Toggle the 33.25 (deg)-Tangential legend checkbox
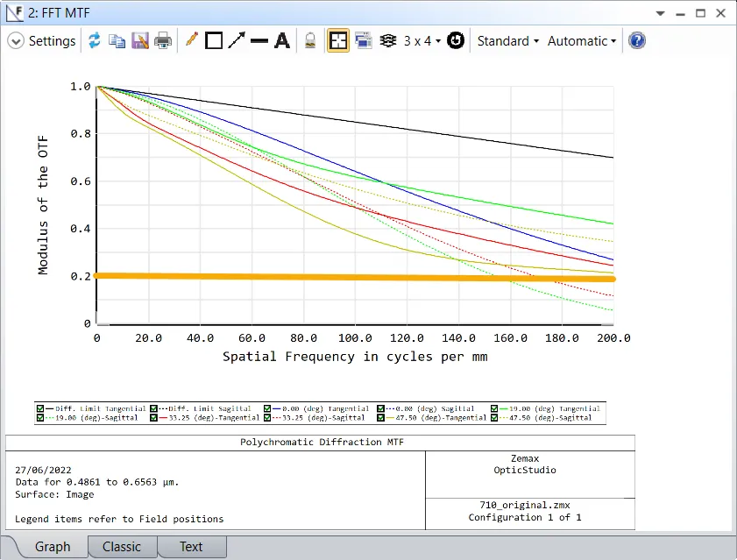 [x=154, y=418]
